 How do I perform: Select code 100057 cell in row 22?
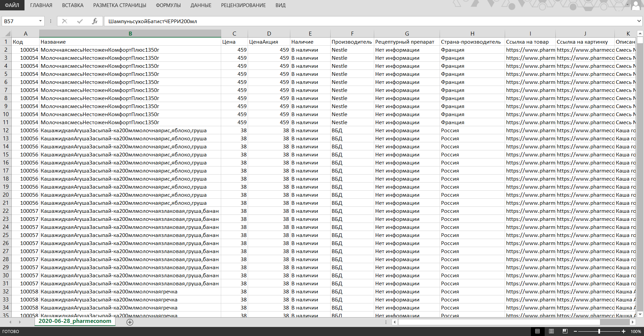tap(26, 211)
